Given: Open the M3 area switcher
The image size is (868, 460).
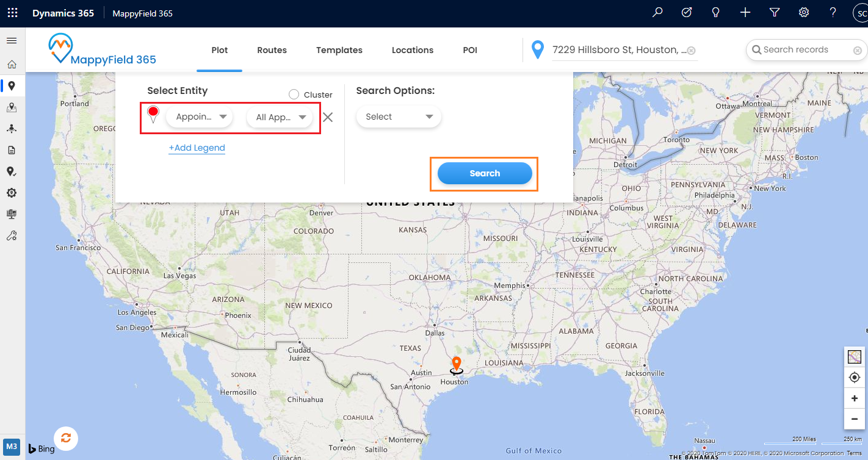Looking at the screenshot, I should point(12,446).
